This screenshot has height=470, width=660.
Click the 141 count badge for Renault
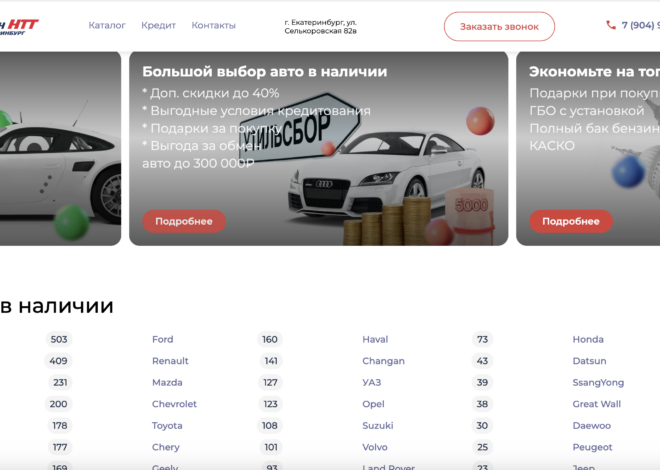[x=271, y=361]
